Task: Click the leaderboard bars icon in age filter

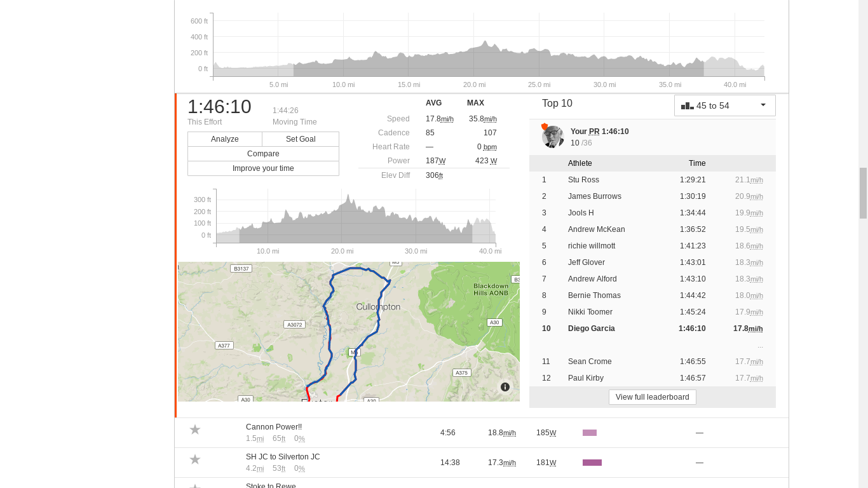Action: click(688, 105)
